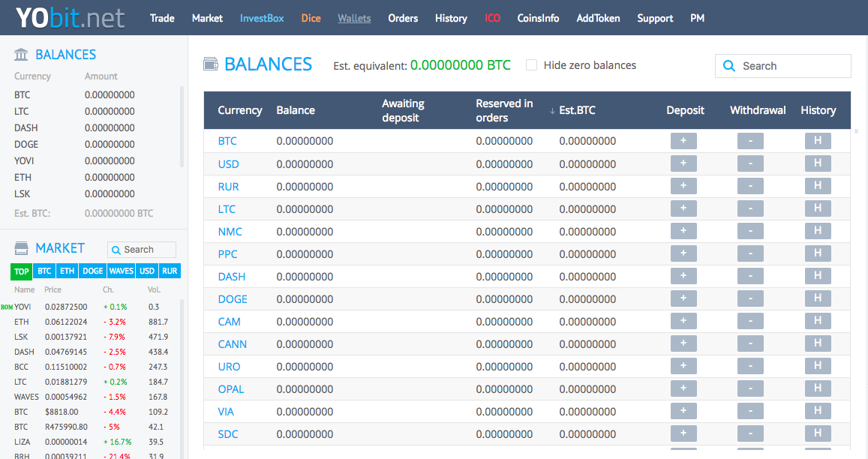Click the withdrawal minus button for PPC
This screenshot has height=459, width=868.
tap(750, 253)
